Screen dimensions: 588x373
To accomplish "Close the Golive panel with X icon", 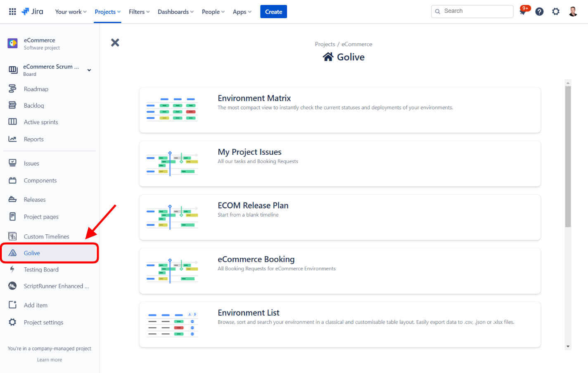I will coord(115,42).
